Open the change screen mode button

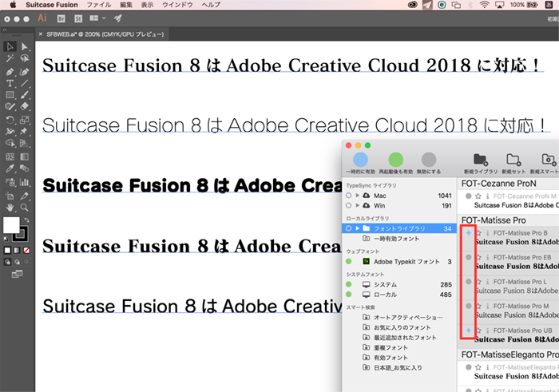pyautogui.click(x=17, y=274)
